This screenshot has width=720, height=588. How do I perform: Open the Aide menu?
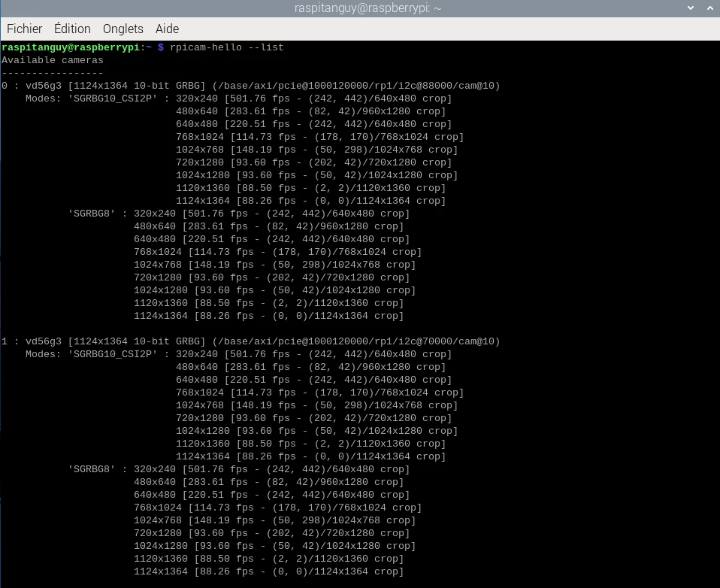167,29
